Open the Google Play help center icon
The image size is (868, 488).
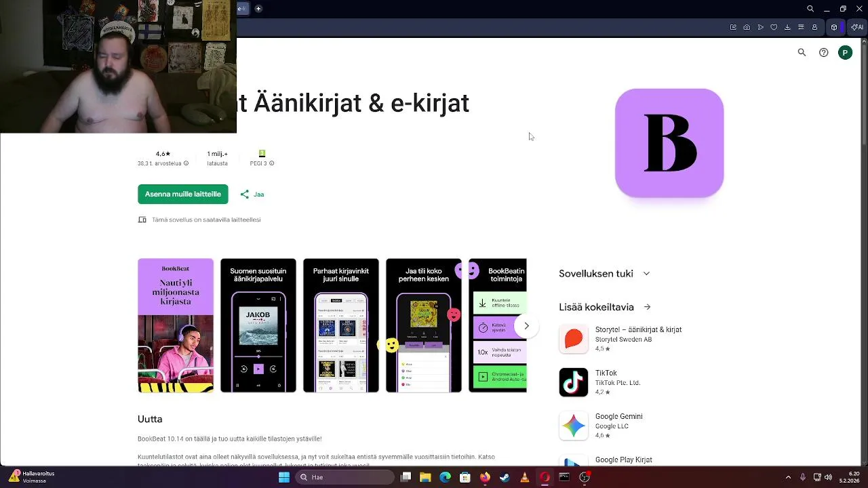click(823, 52)
